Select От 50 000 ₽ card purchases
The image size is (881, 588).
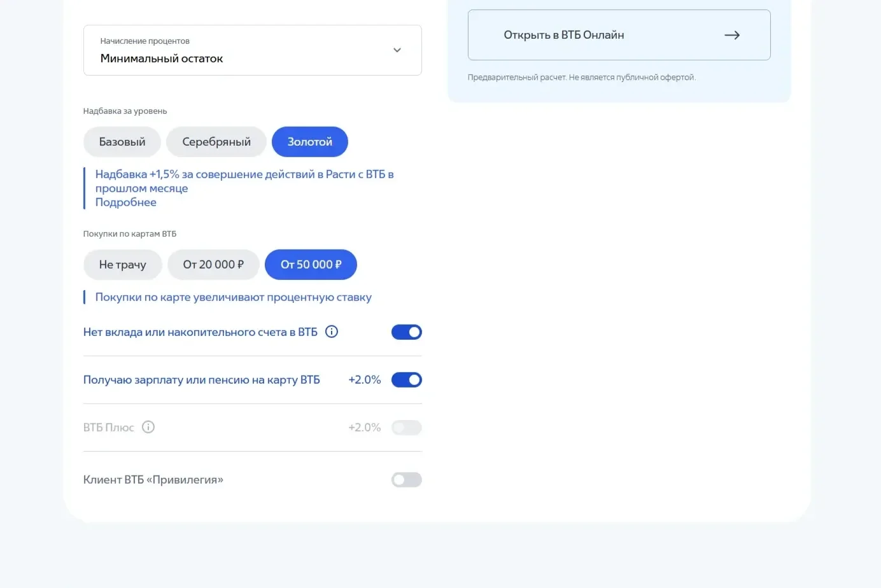click(311, 265)
